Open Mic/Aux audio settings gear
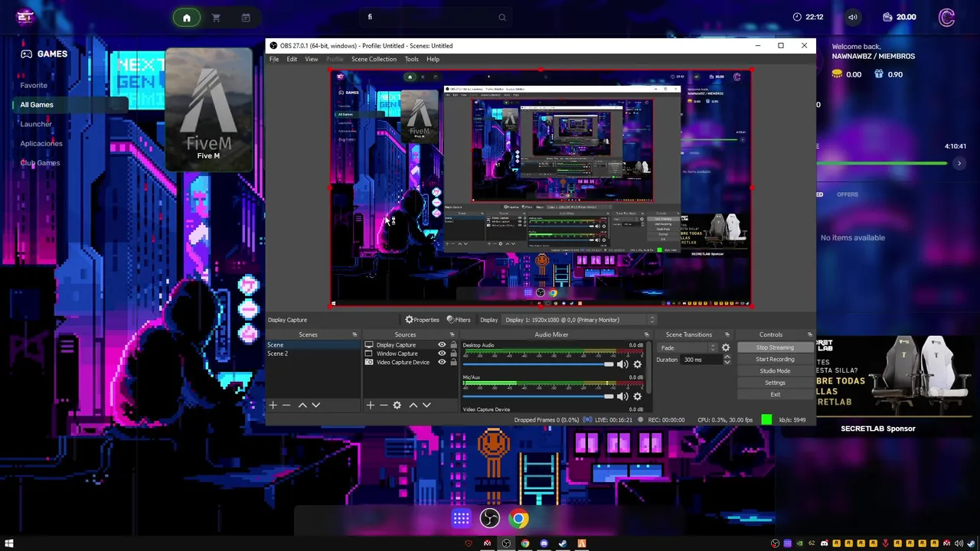The width and height of the screenshot is (980, 551). 637,396
